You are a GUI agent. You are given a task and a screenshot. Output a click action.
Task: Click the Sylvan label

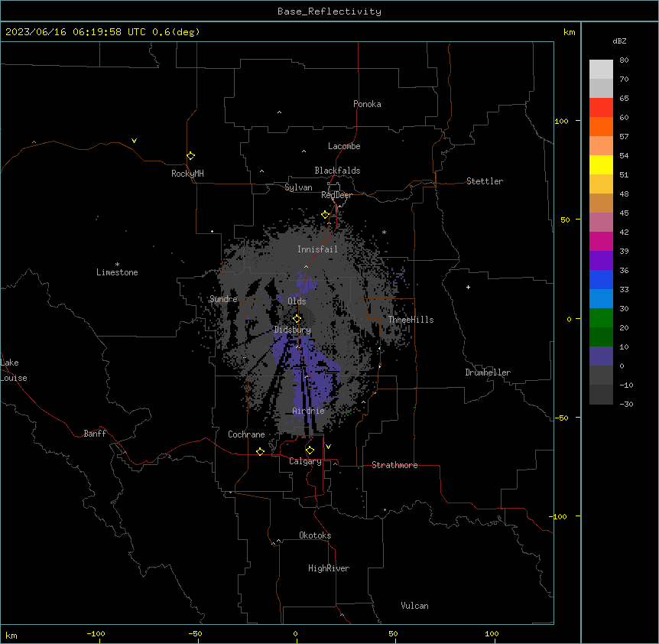(x=298, y=187)
